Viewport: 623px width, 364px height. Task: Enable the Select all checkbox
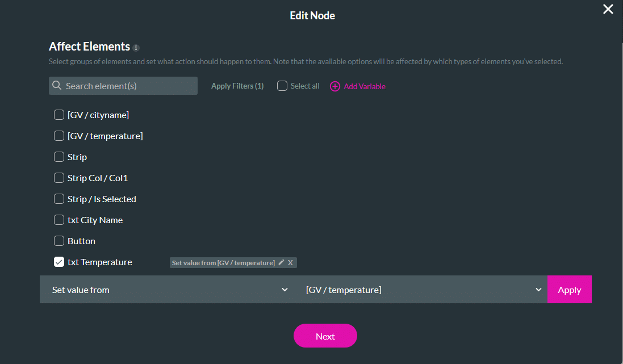282,85
